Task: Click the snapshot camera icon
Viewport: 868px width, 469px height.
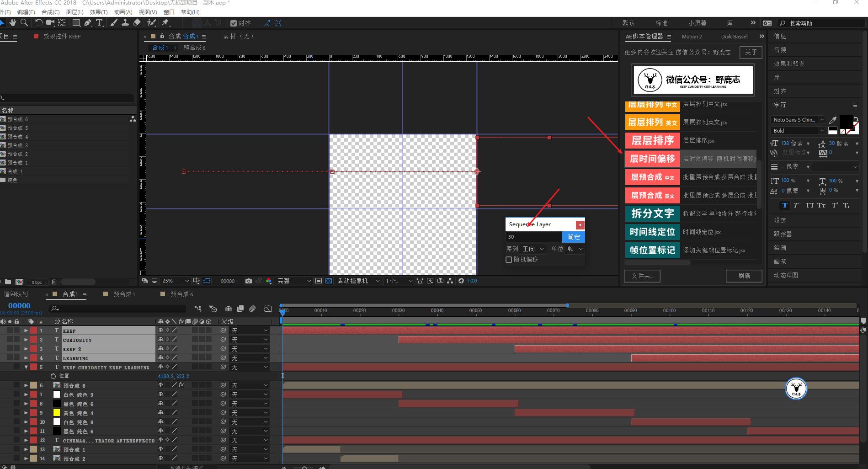Action: pos(248,281)
